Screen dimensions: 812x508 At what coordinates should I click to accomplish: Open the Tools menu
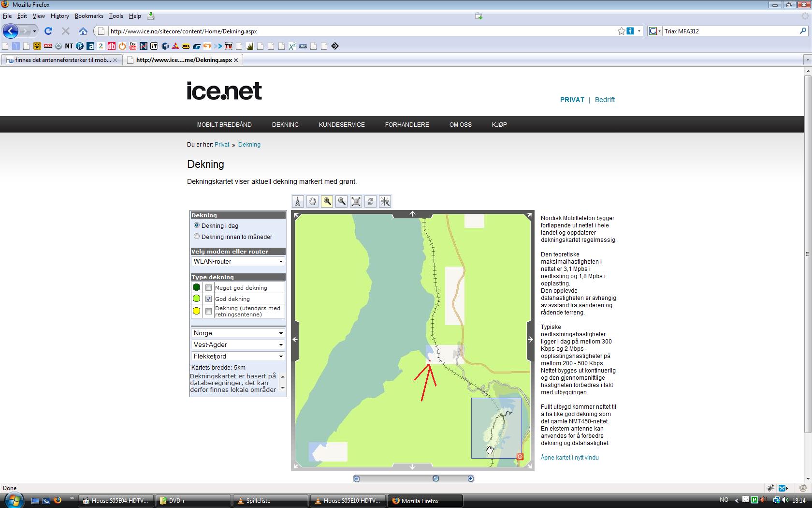click(x=116, y=16)
